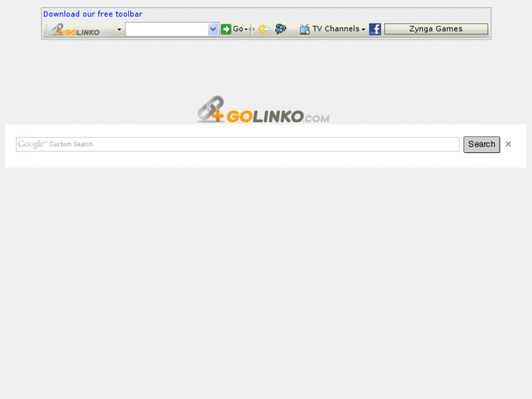The image size is (532, 399).
Task: Open the weather sun-cloud icon
Action: (263, 29)
